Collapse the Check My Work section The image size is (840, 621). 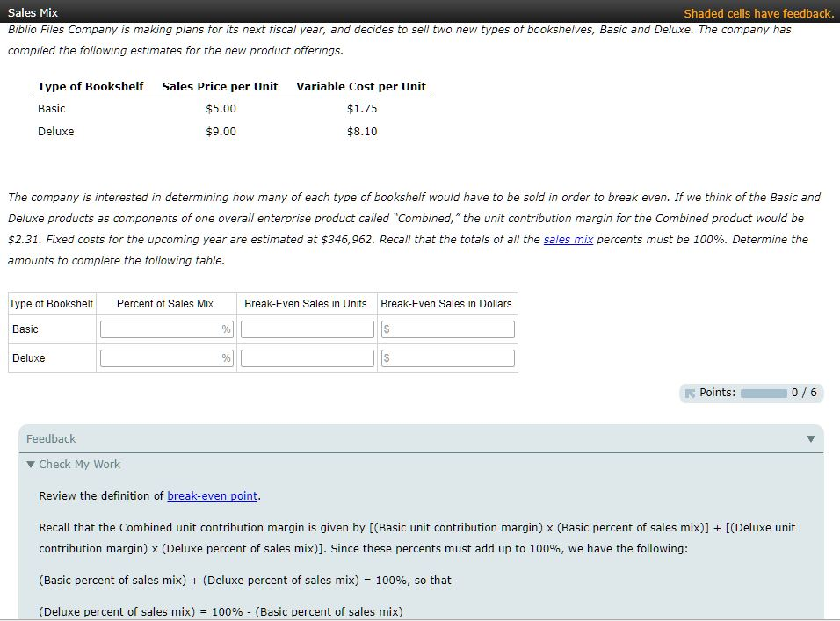[31, 464]
